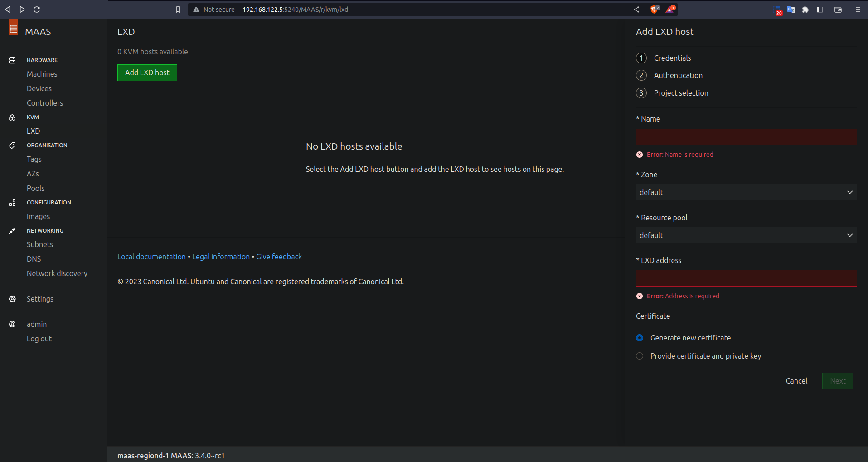Click the Hardware section icon
The image size is (868, 462).
[12, 60]
